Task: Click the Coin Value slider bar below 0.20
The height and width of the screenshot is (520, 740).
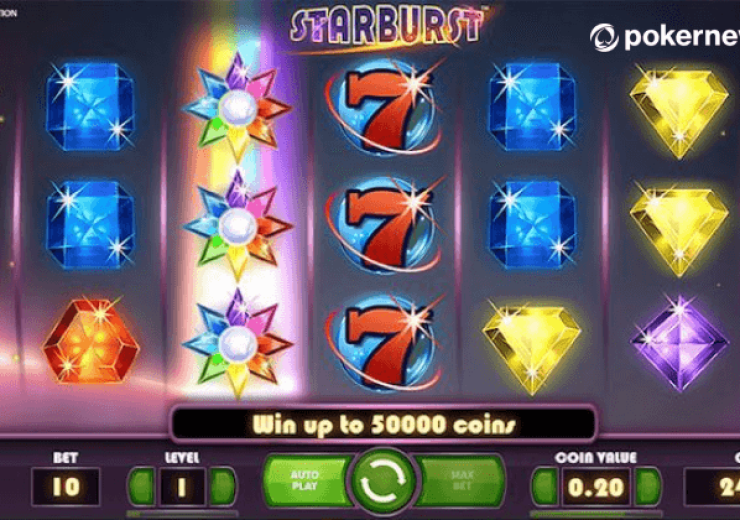Action: [x=596, y=513]
